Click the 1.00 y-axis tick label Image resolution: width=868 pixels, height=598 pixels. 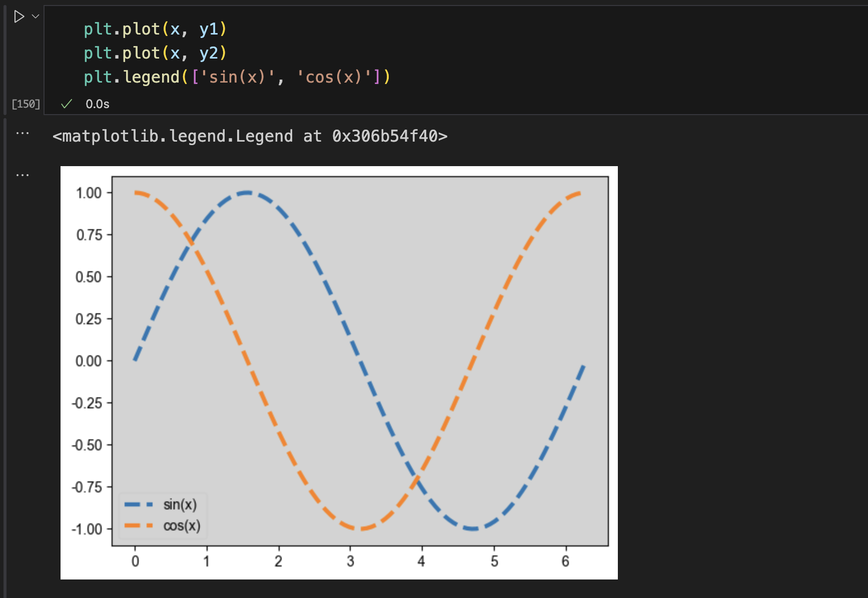tap(89, 193)
